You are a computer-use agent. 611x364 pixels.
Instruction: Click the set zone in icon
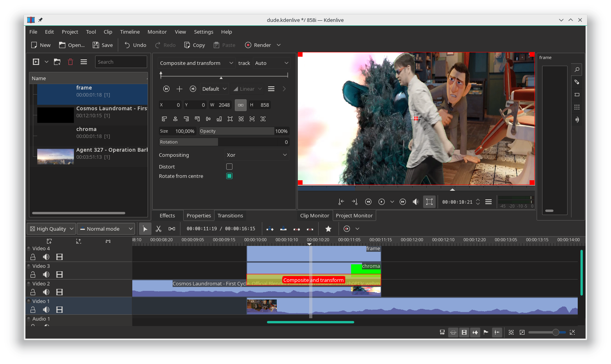coord(341,202)
